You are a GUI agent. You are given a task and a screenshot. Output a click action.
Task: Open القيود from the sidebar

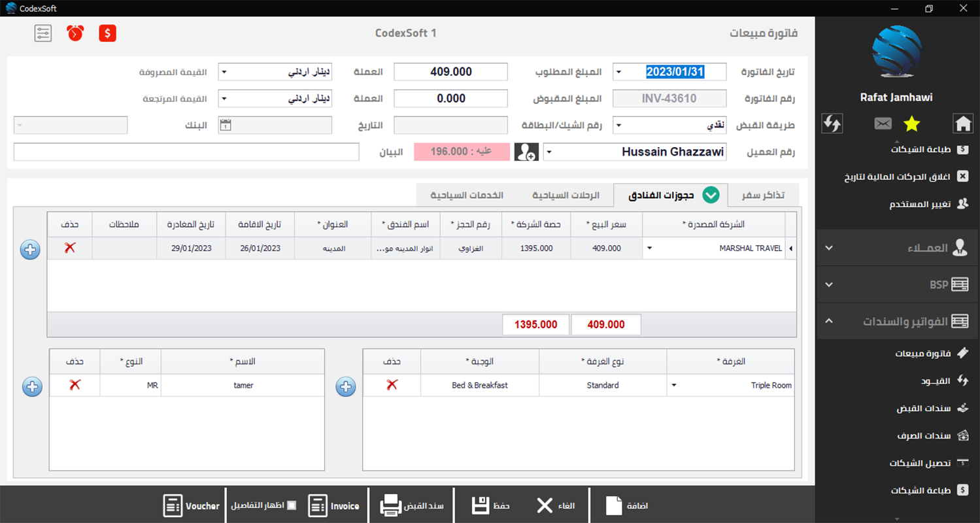point(945,380)
